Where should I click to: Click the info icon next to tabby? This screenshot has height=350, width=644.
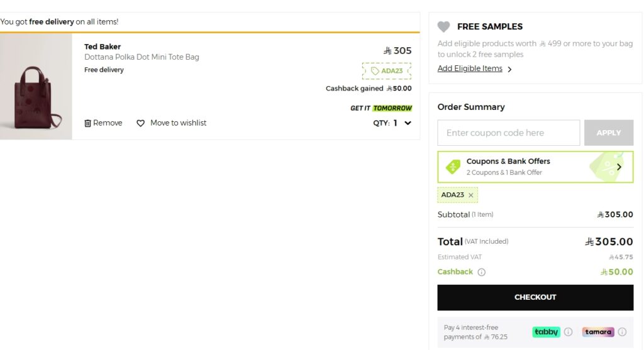tap(568, 332)
